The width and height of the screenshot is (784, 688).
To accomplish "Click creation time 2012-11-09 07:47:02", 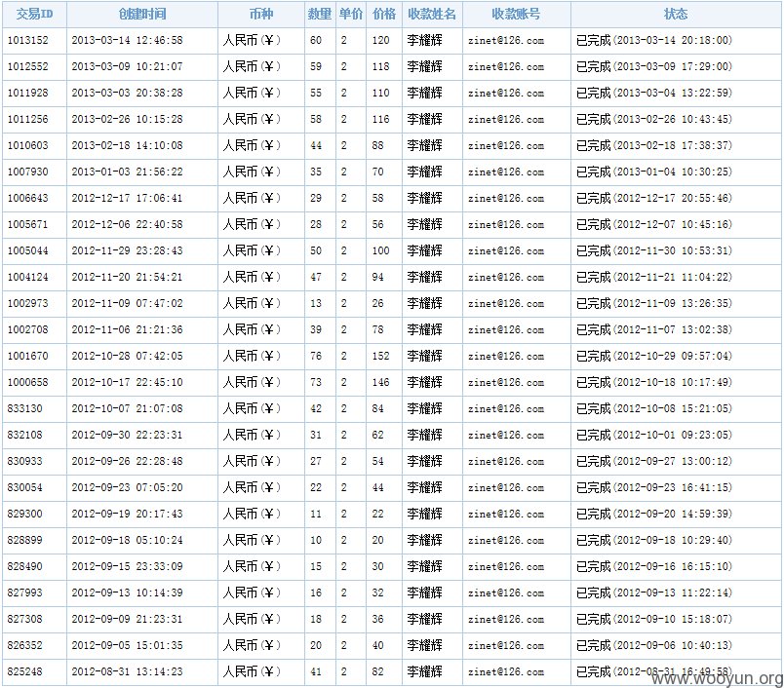I will [127, 303].
